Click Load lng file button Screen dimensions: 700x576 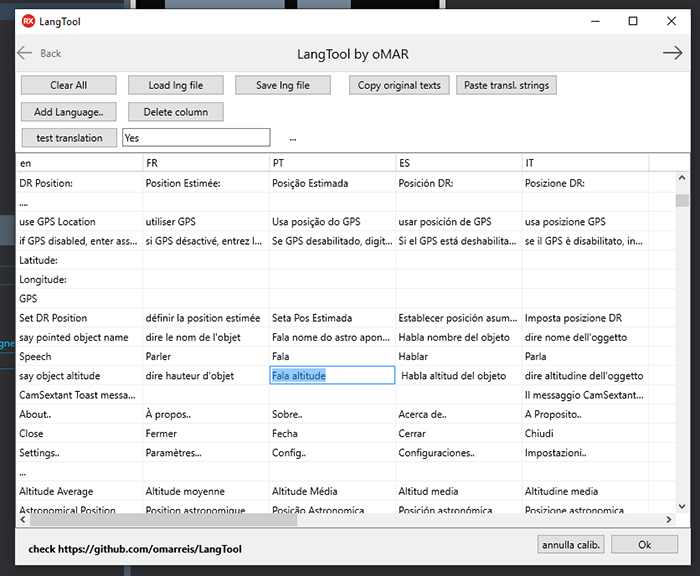click(x=176, y=85)
